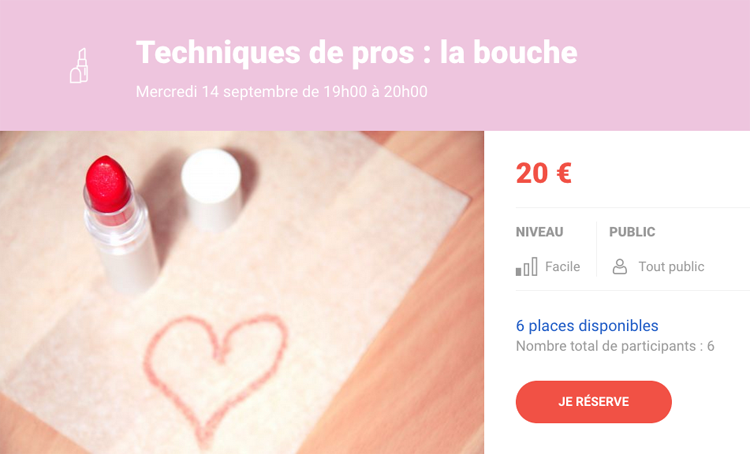Click the white lipstick cap in the photo
Image resolution: width=750 pixels, height=454 pixels.
212,189
